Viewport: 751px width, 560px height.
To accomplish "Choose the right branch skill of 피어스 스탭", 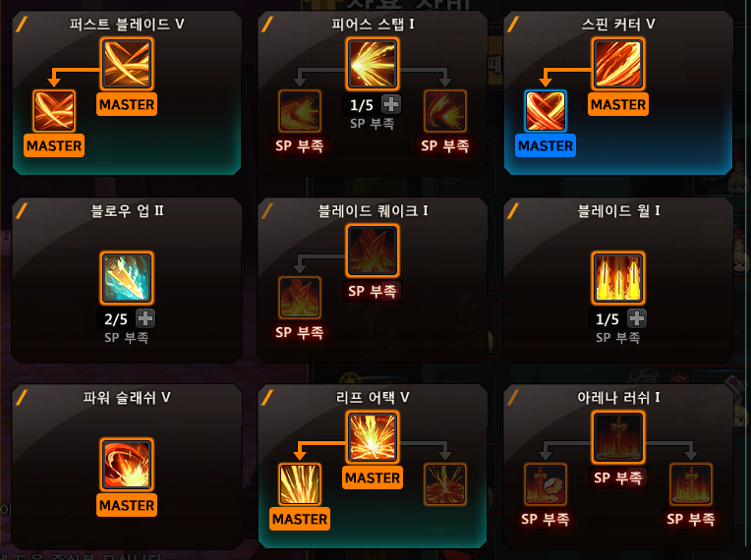I will 445,111.
